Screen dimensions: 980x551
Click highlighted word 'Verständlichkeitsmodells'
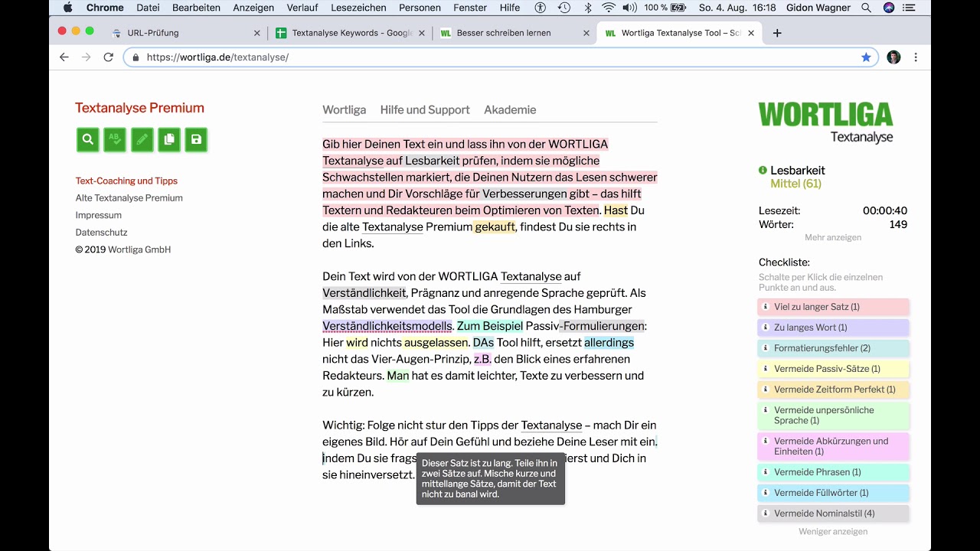[387, 326]
